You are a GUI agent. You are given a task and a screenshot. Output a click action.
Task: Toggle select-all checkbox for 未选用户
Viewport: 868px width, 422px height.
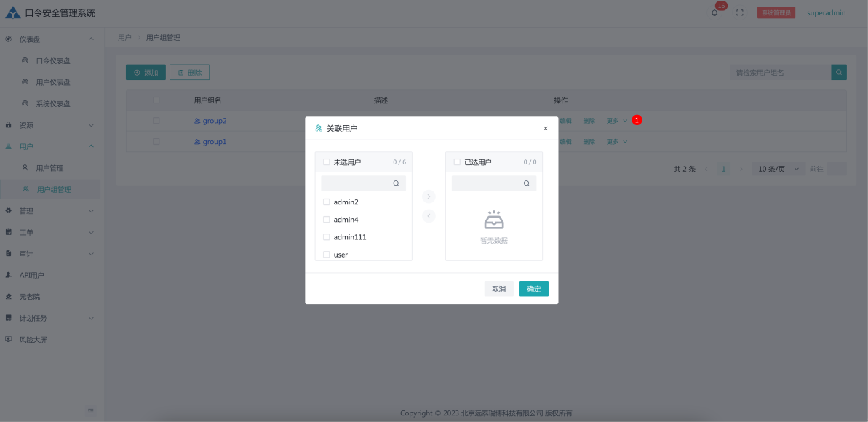click(x=327, y=162)
